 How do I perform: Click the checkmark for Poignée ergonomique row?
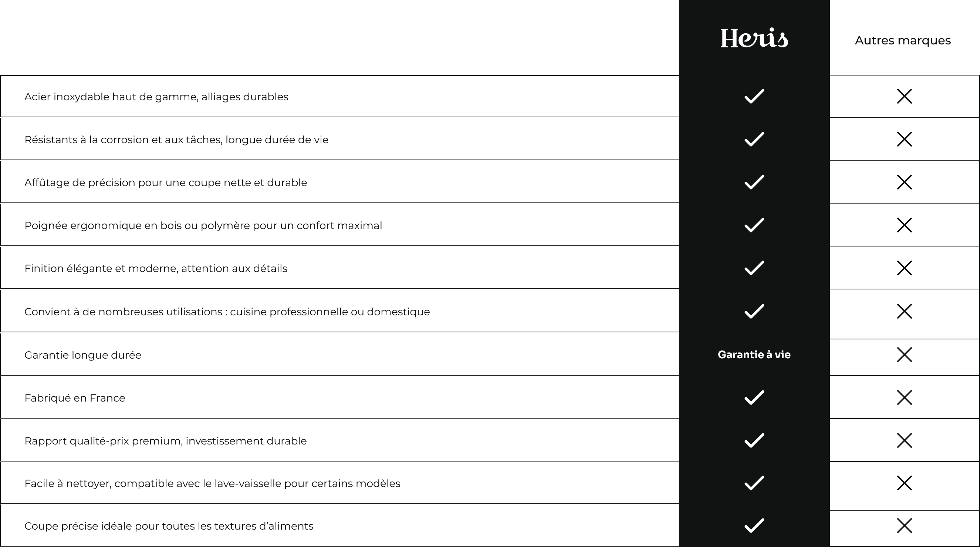click(754, 225)
